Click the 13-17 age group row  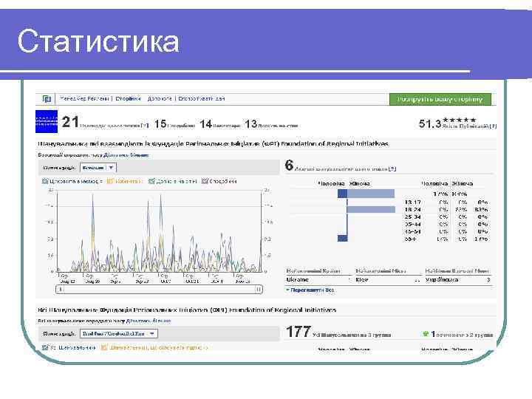pos(446,202)
